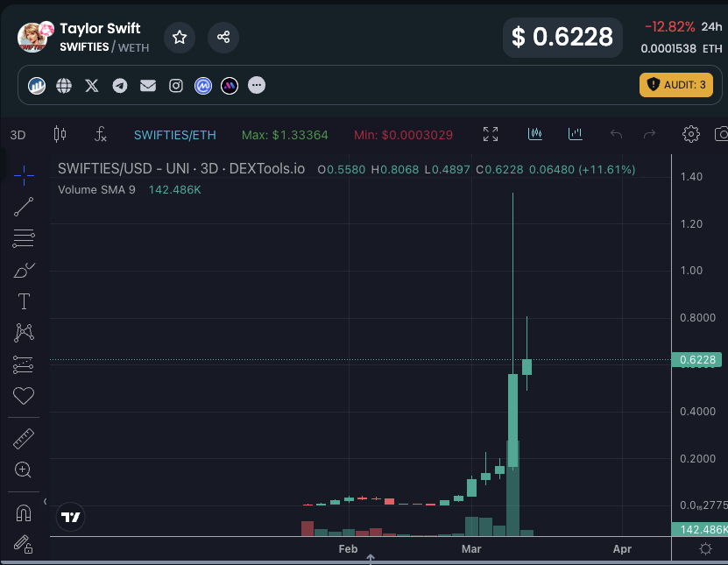Select the Fibonacci retracement tool
The height and width of the screenshot is (565, 728).
point(24,238)
